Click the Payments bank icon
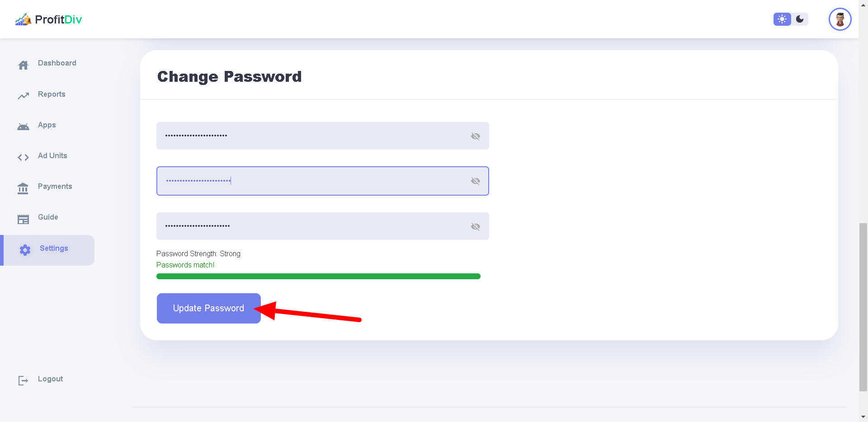The width and height of the screenshot is (868, 422). coord(23,188)
